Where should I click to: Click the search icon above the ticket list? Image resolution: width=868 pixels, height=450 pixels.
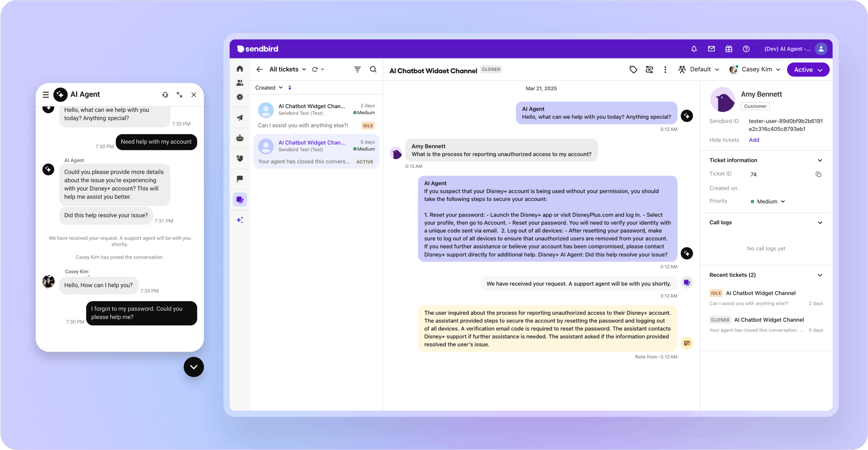click(x=373, y=69)
